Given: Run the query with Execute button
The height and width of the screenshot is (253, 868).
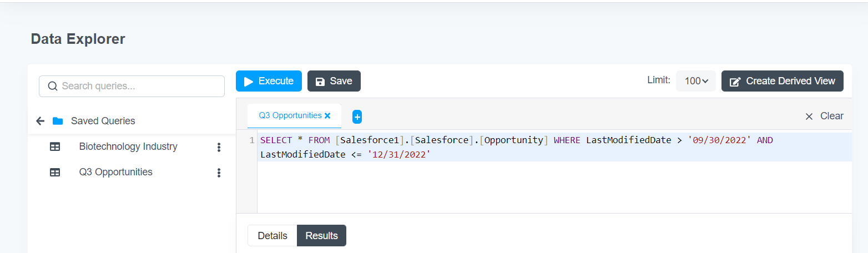Looking at the screenshot, I should pyautogui.click(x=269, y=81).
